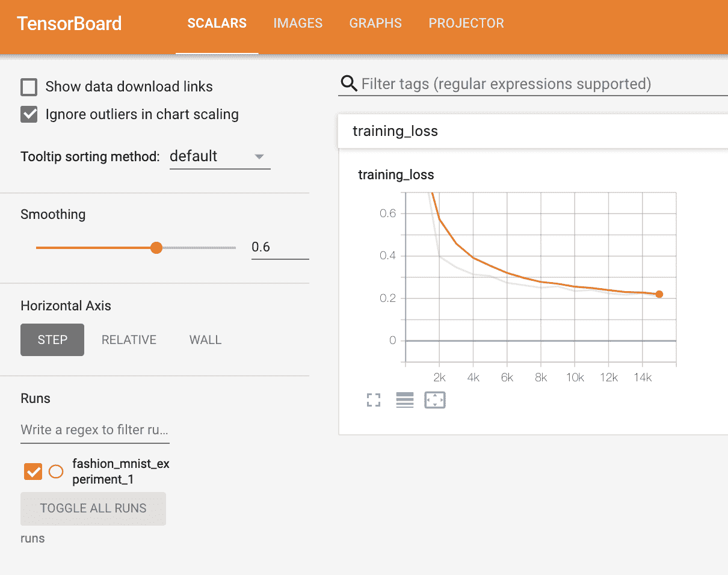Select the SCALARS tab
The image size is (728, 575).
pos(217,23)
